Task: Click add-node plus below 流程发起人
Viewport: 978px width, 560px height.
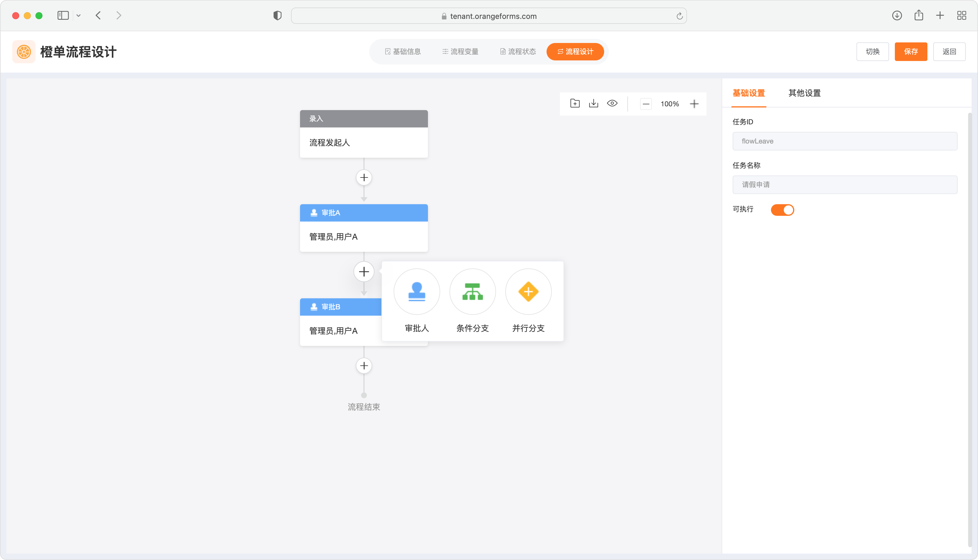Action: [x=364, y=178]
